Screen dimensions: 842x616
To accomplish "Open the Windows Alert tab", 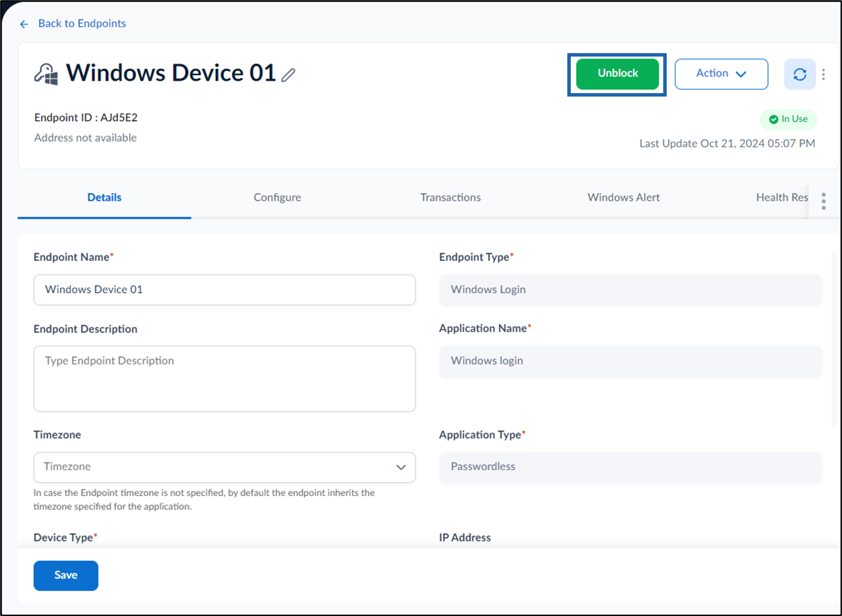I will [x=624, y=197].
